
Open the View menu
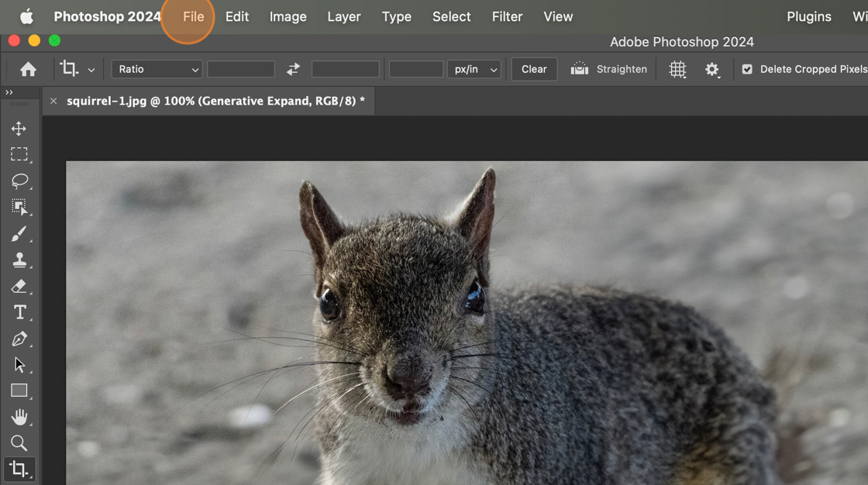pos(558,16)
